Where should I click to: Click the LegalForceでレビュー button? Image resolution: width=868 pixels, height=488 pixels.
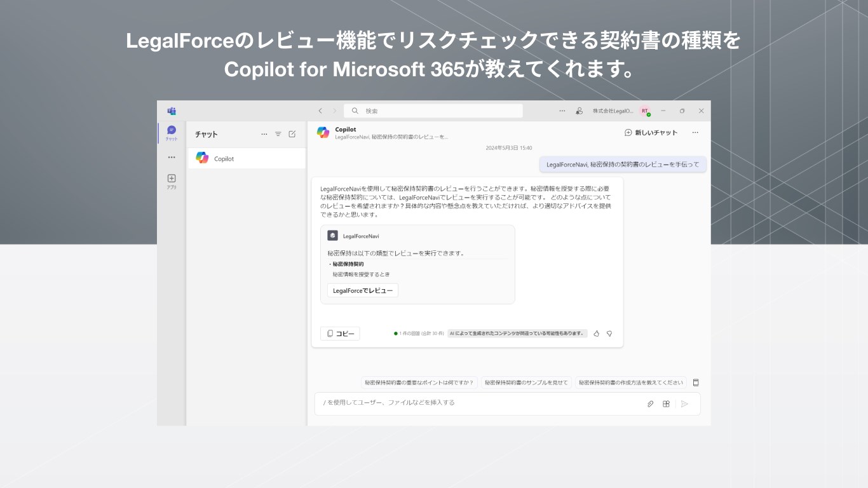(363, 290)
